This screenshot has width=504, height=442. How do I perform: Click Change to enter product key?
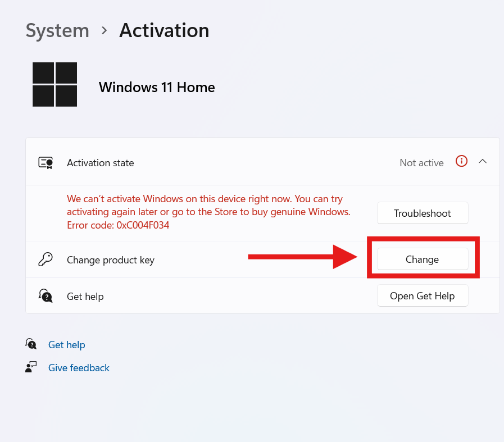point(423,259)
